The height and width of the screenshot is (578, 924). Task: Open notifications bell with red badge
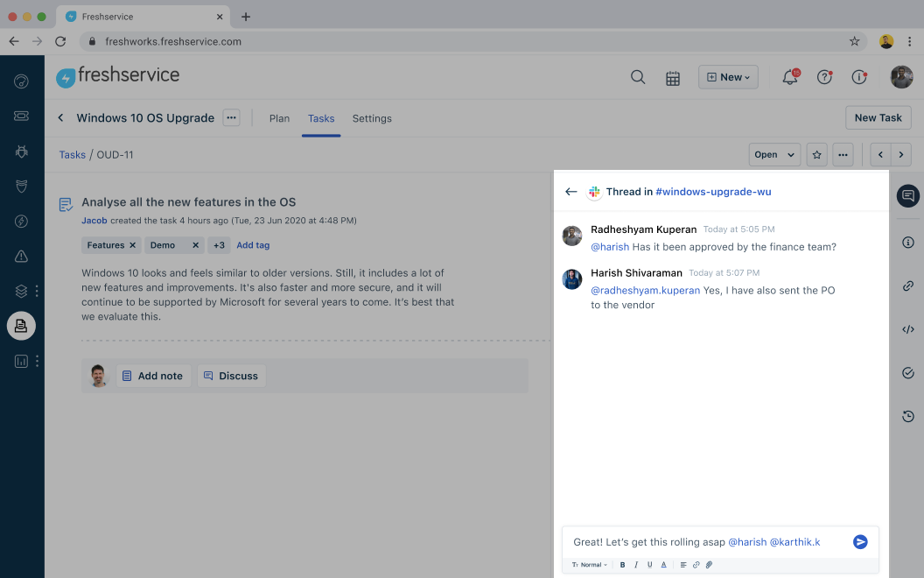tap(790, 77)
